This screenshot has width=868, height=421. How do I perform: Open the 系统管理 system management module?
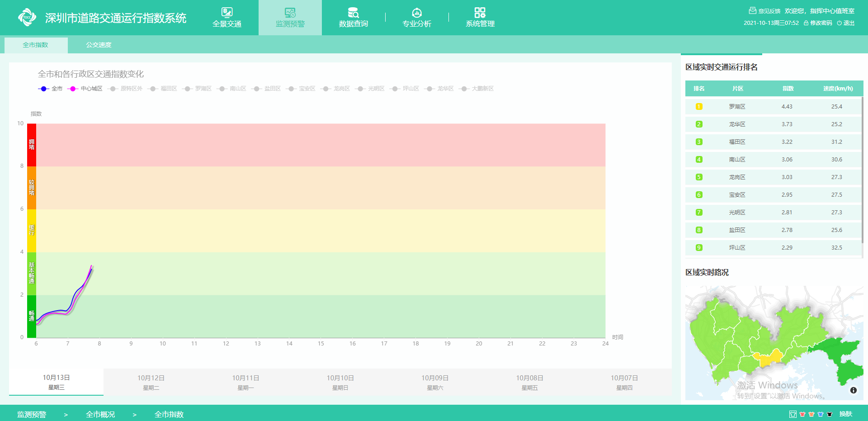(x=480, y=18)
